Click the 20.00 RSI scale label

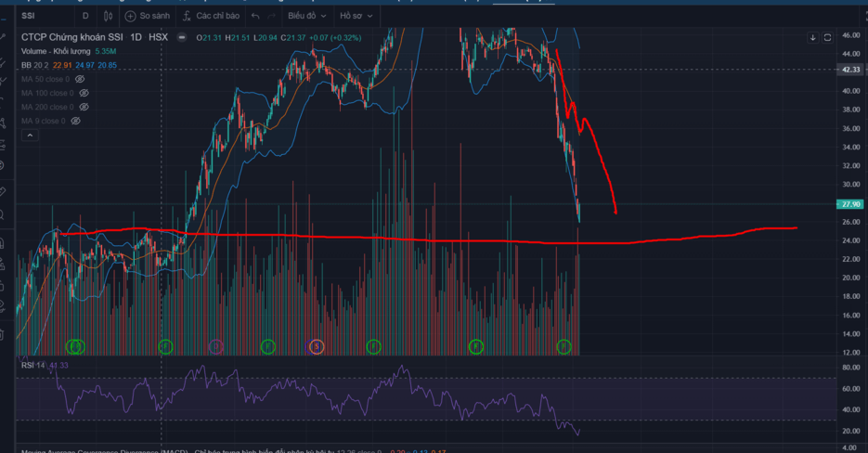pyautogui.click(x=851, y=431)
